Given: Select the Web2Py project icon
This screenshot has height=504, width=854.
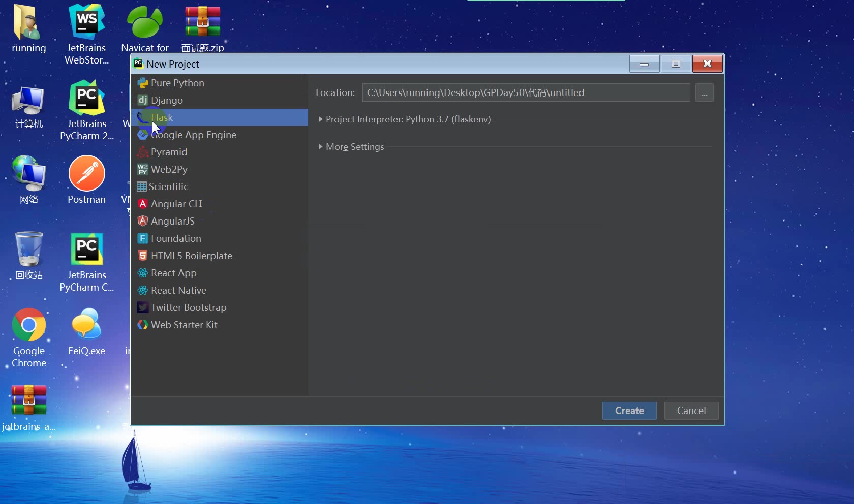Looking at the screenshot, I should coord(143,169).
